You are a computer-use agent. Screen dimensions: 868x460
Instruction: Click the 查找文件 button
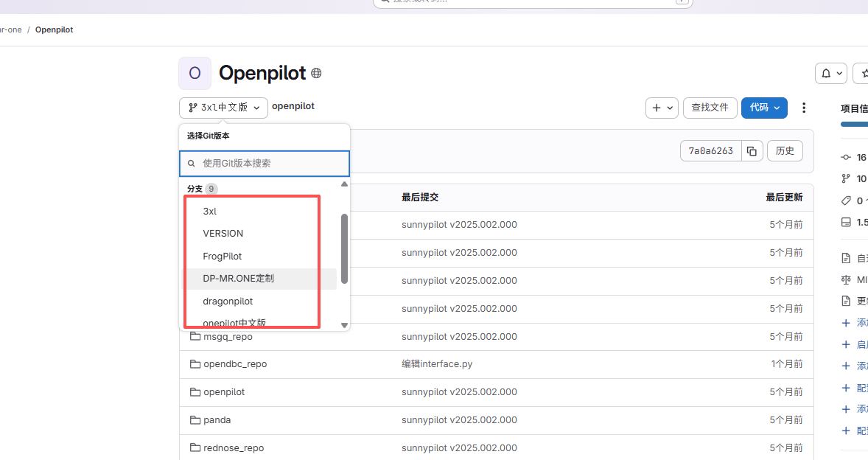[710, 108]
